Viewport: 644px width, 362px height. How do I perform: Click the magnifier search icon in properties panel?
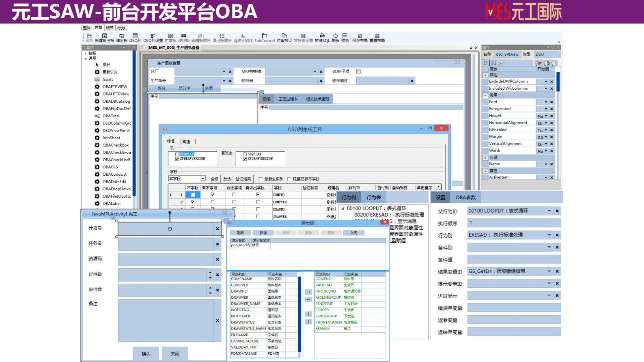[x=501, y=63]
